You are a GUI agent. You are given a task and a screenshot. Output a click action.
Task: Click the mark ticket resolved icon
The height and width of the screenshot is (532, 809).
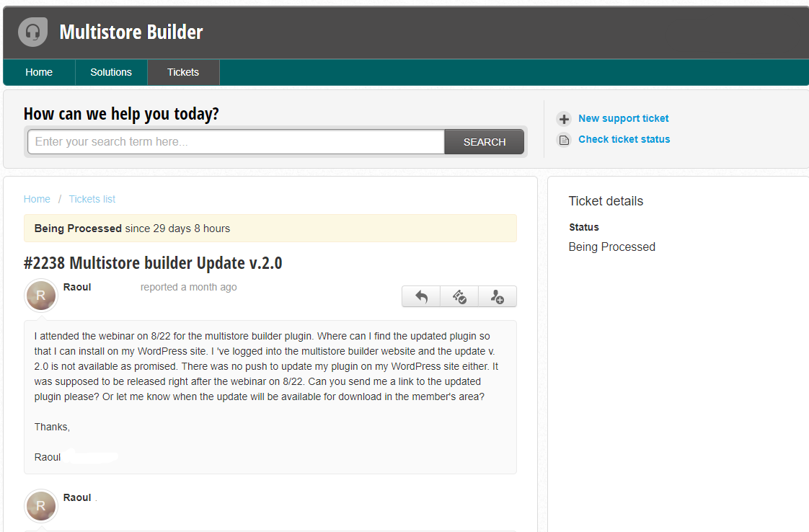[x=459, y=297]
